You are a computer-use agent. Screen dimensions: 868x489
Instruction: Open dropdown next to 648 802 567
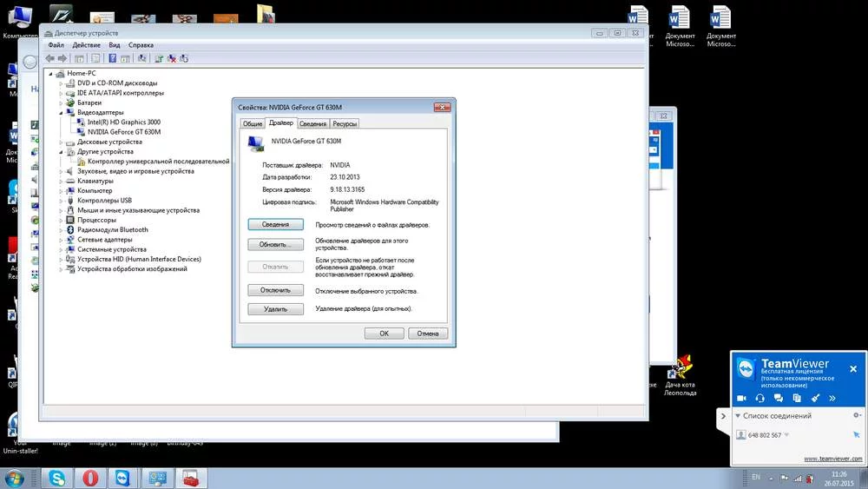point(786,435)
